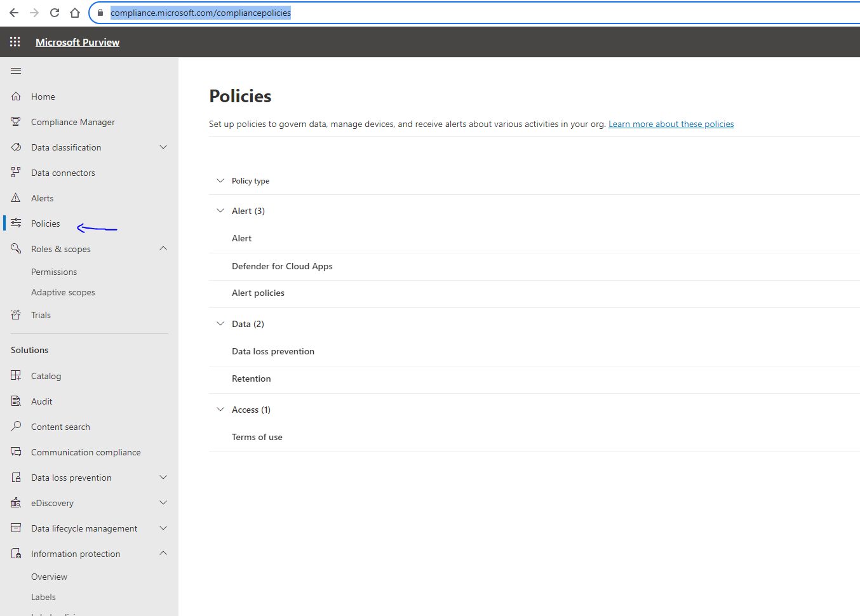860x616 pixels.
Task: Open the Data loss prevention policy row
Action: (x=273, y=351)
